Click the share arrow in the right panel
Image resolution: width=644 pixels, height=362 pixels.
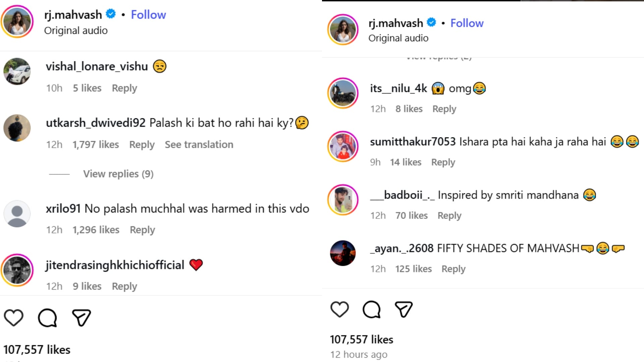pyautogui.click(x=404, y=309)
